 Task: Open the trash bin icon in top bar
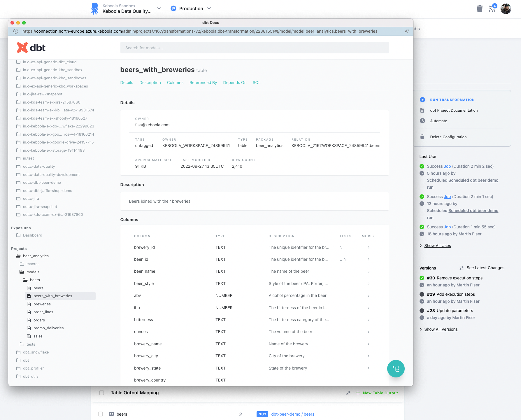coord(480,9)
